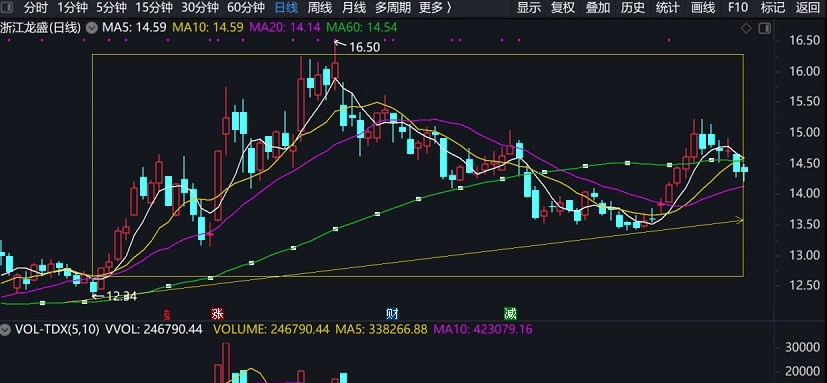Click the 20000 volume axis label

(802, 371)
